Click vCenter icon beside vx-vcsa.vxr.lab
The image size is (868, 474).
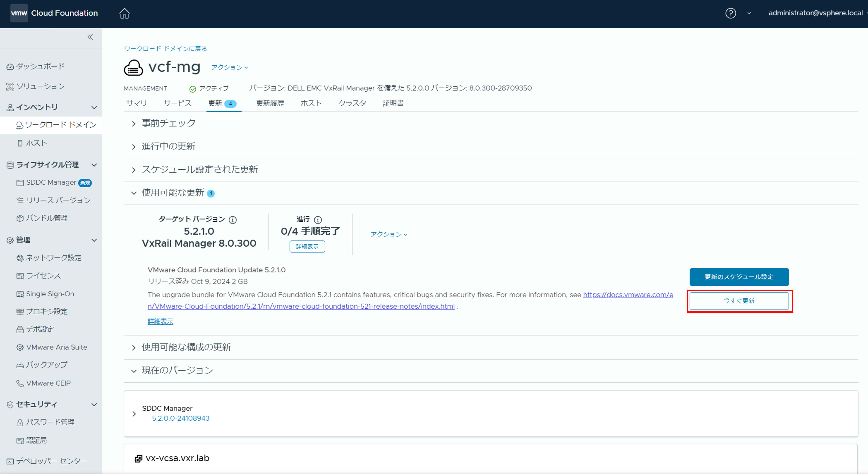click(x=138, y=458)
